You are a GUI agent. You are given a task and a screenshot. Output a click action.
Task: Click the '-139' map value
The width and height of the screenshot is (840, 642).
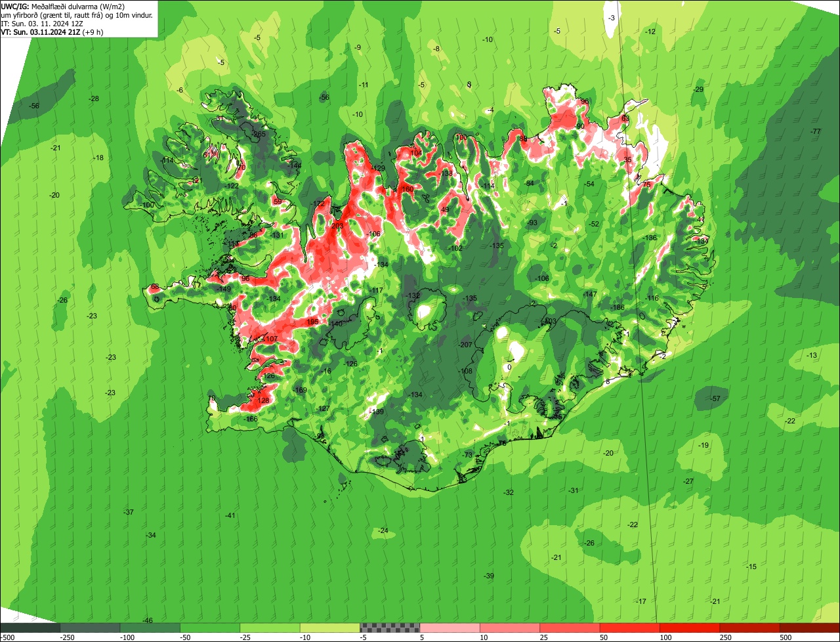tap(377, 412)
